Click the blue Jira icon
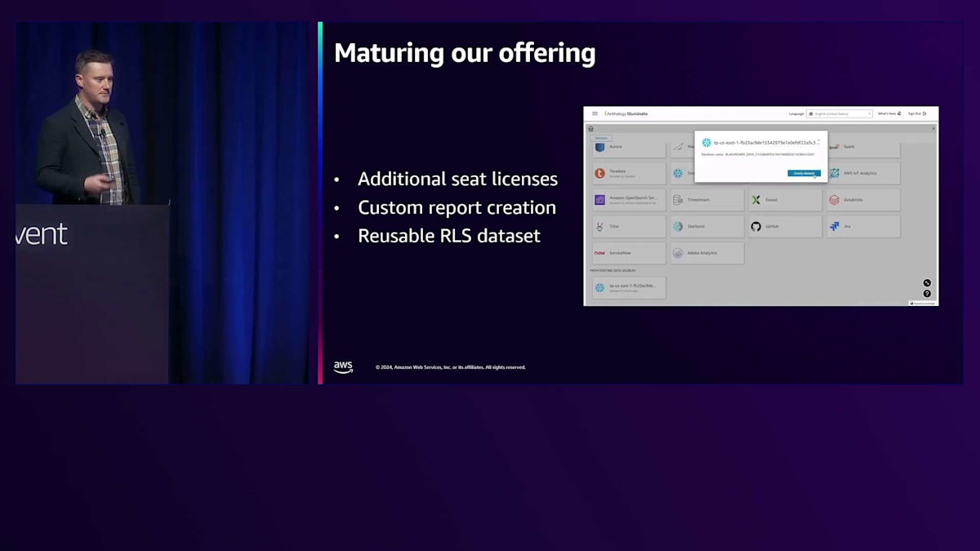Screen dimensions: 980x551 (x=834, y=227)
